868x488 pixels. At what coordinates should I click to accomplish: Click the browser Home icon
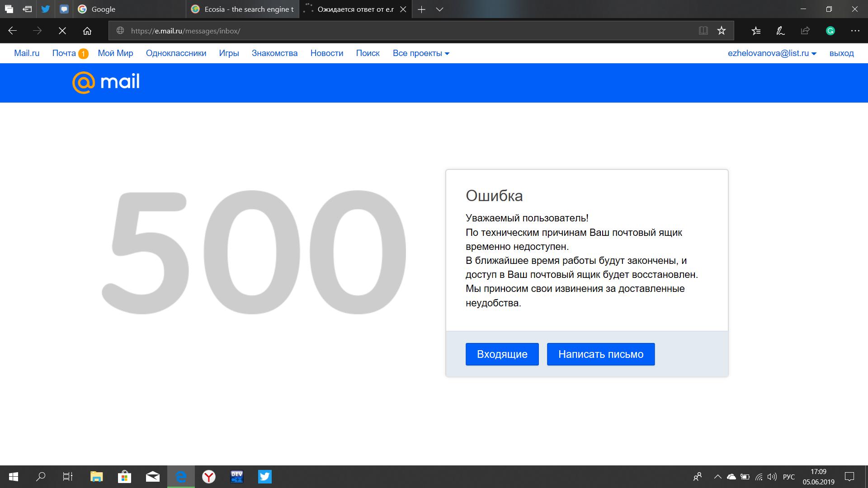87,31
